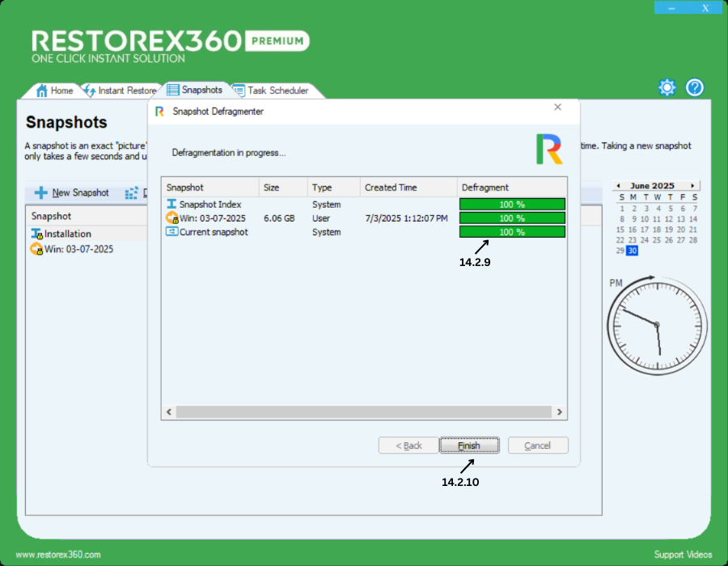
Task: Go to previous month in calendar
Action: tap(616, 185)
